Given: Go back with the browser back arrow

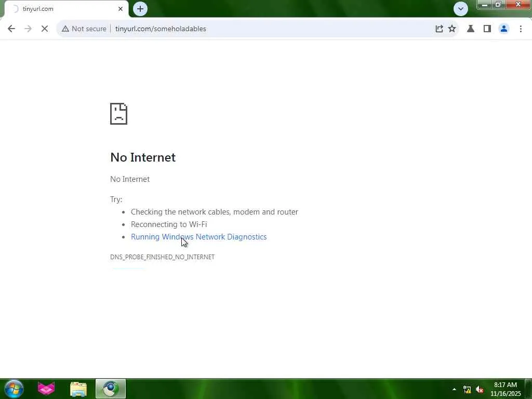Looking at the screenshot, I should (x=11, y=29).
